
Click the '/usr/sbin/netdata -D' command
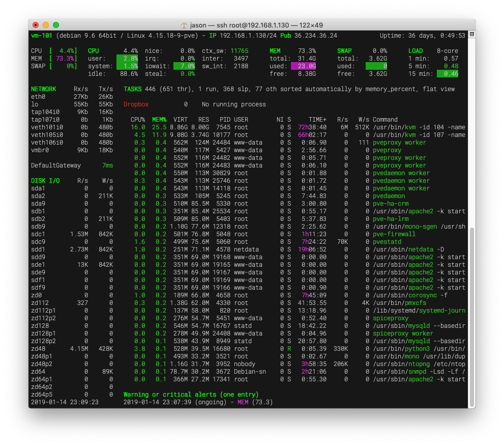pos(408,249)
